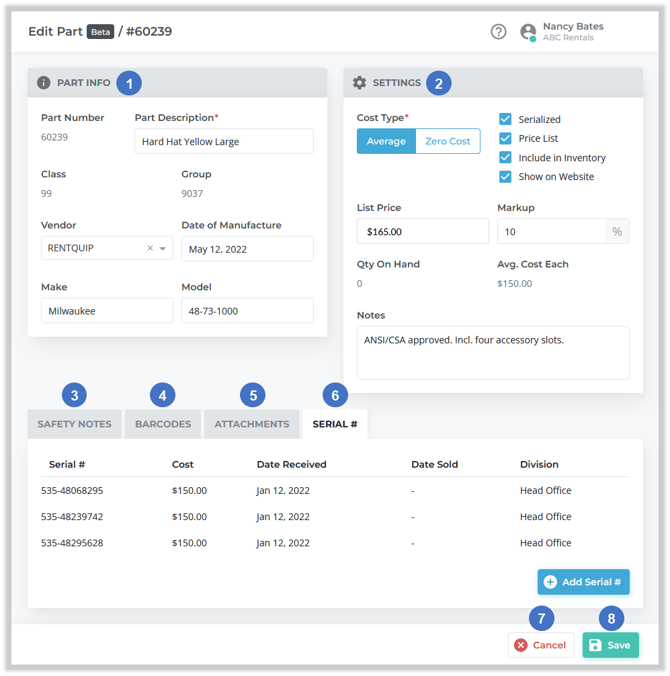This screenshot has height=676, width=670.
Task: Disable Show on Website checkbox
Action: (x=505, y=177)
